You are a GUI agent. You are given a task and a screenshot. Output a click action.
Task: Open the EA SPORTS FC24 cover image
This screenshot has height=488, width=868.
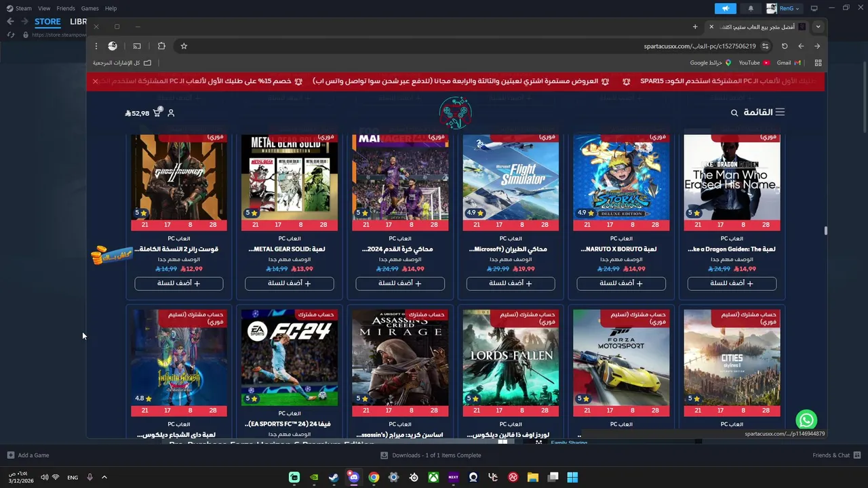click(290, 357)
